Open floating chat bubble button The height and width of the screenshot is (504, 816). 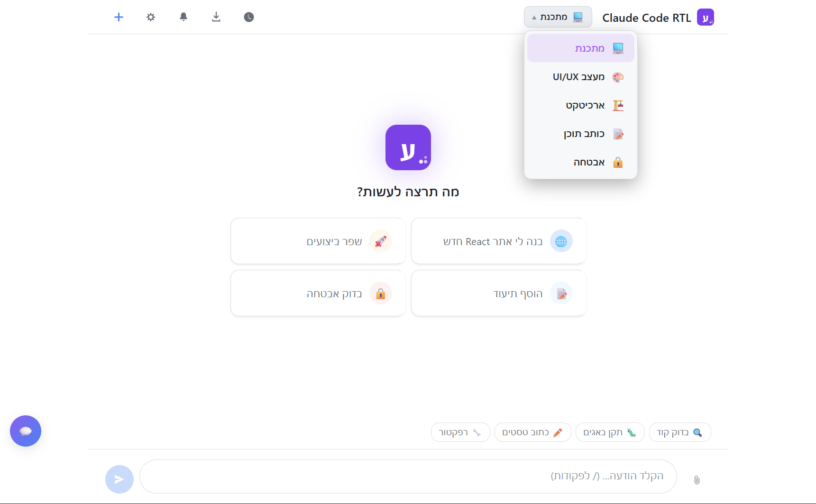pos(26,431)
